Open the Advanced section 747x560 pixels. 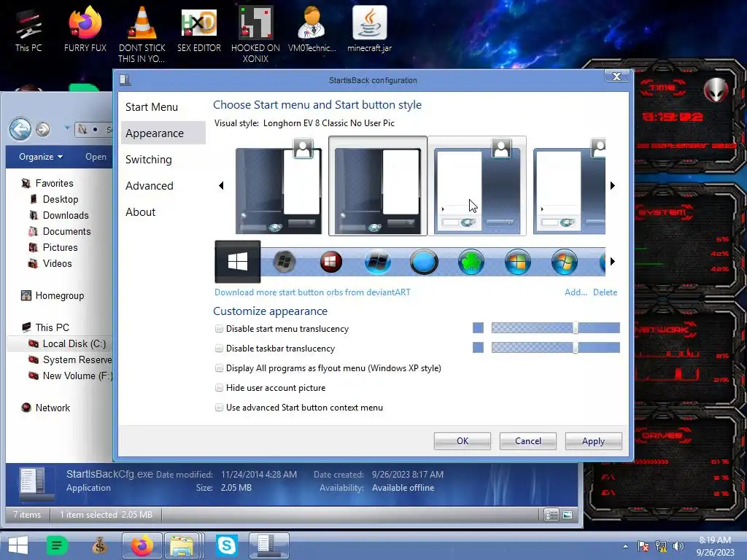[x=149, y=186]
